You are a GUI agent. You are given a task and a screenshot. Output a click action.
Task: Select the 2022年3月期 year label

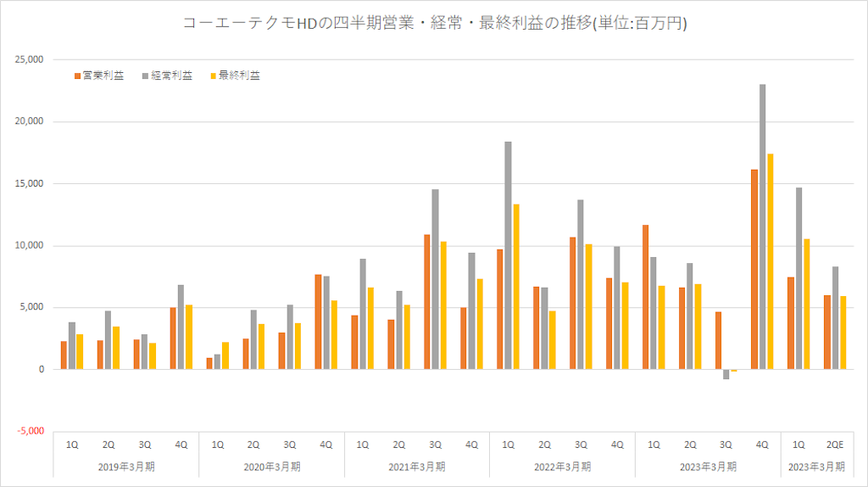coord(563,467)
